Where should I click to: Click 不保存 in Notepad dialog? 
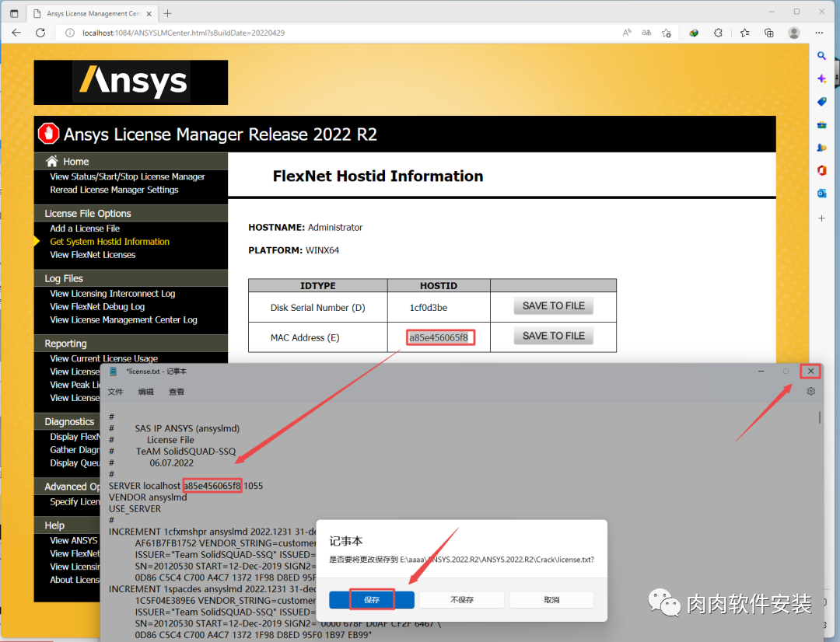[462, 600]
